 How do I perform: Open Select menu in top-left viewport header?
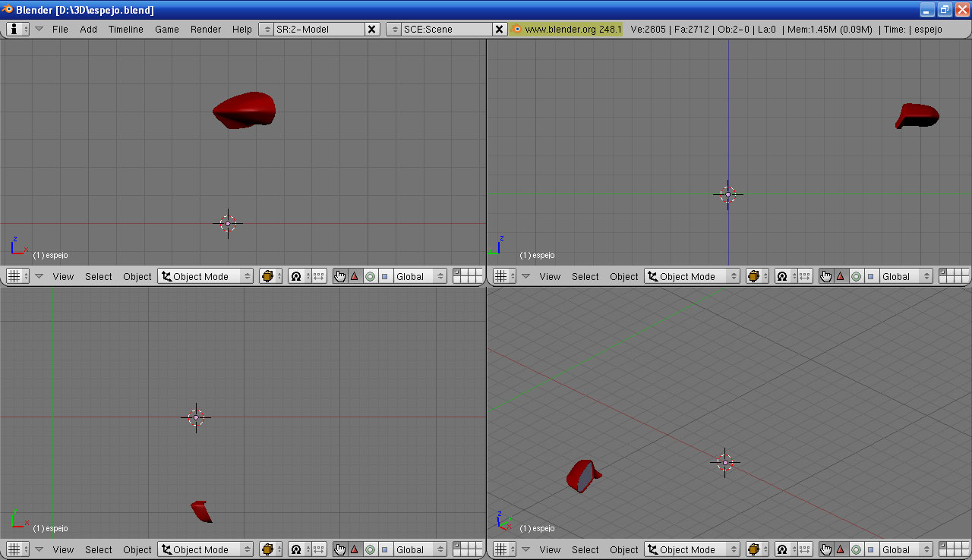coord(99,276)
